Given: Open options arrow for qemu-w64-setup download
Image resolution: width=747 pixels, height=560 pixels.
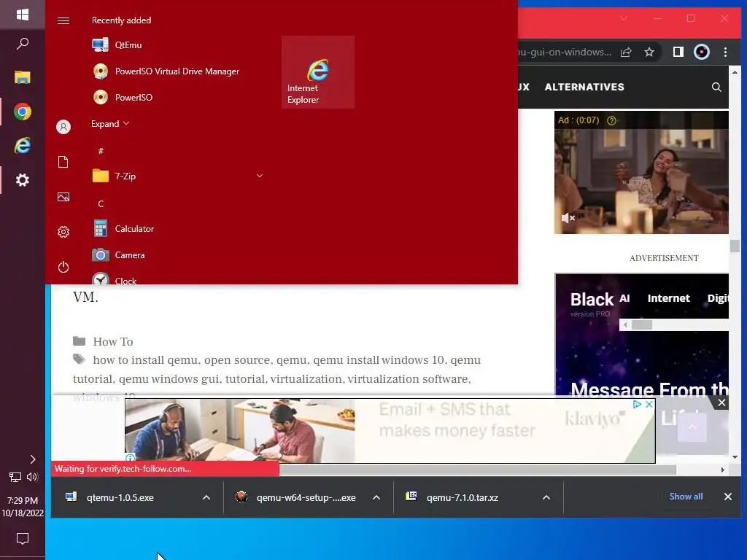Looking at the screenshot, I should [376, 497].
